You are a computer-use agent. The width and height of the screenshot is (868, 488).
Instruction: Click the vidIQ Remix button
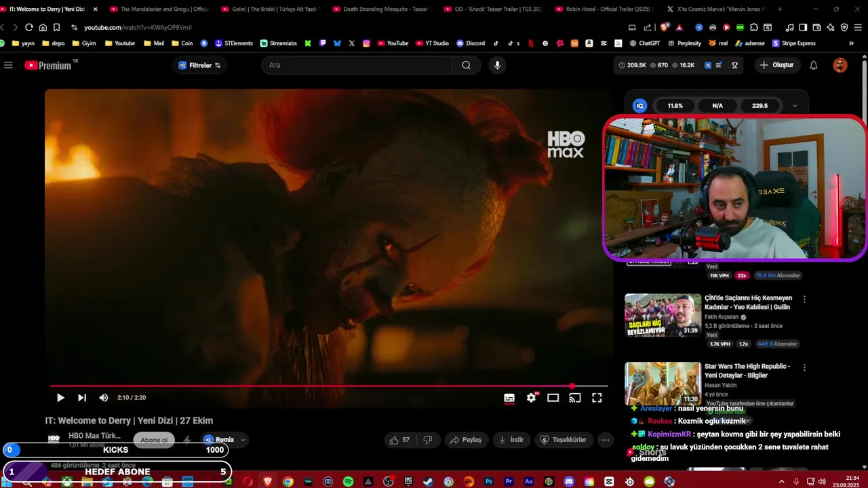pyautogui.click(x=219, y=440)
